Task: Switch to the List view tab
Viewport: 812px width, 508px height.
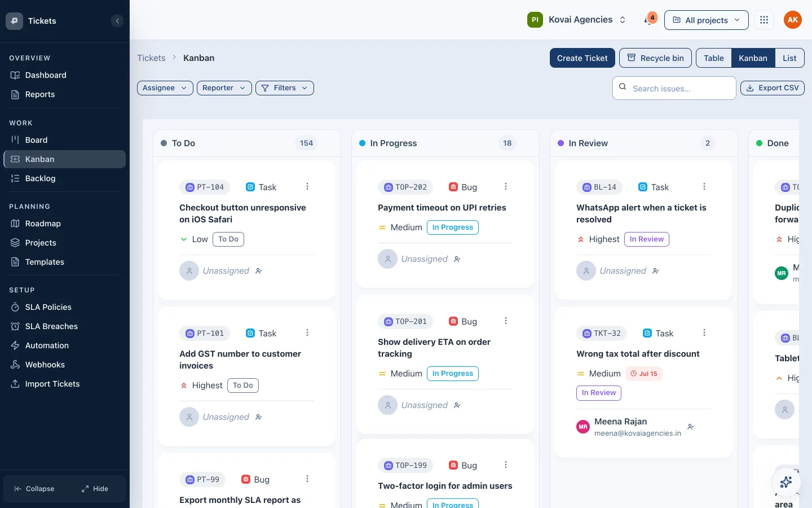Action: coord(789,58)
